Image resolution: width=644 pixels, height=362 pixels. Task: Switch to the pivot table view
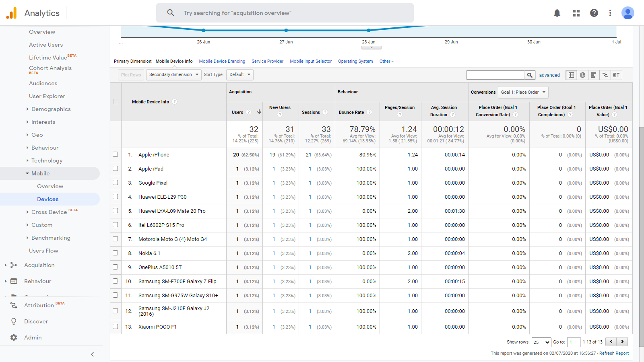click(616, 75)
